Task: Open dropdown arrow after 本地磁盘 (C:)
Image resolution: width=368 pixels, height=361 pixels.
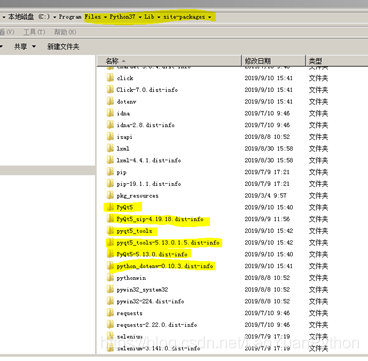Action: tap(54, 17)
